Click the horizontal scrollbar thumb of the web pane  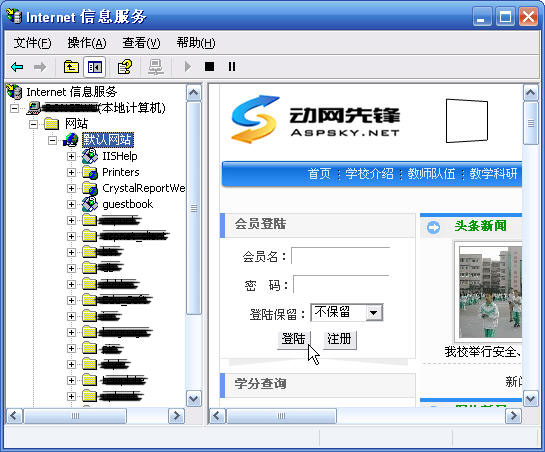pyautogui.click(x=281, y=416)
